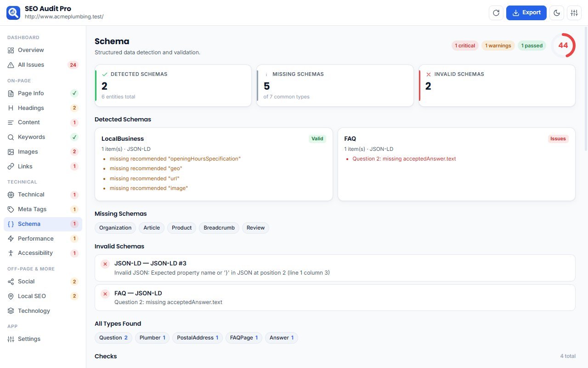The image size is (588, 368).
Task: Click the Missing Schemas summary card
Action: point(335,86)
